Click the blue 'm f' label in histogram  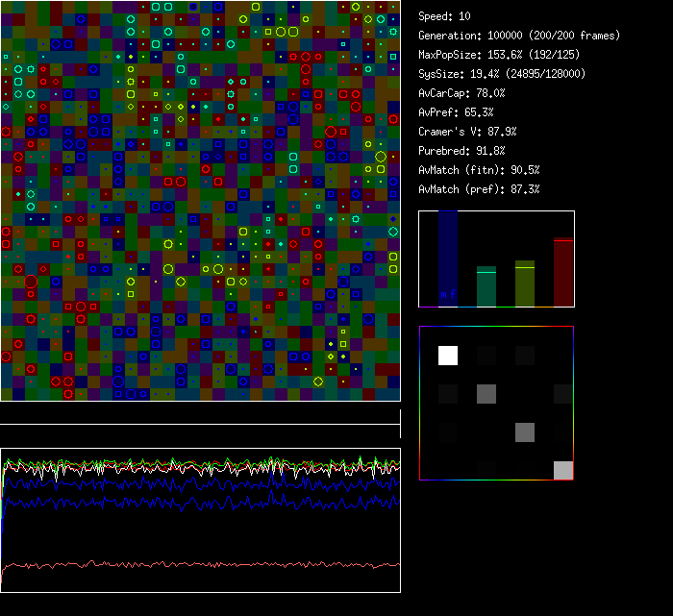448,294
